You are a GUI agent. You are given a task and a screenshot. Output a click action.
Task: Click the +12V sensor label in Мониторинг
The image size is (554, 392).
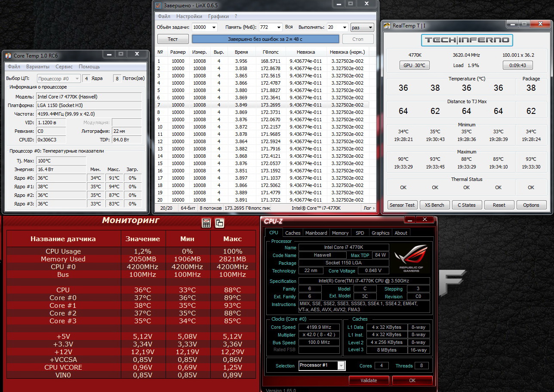[x=63, y=352]
